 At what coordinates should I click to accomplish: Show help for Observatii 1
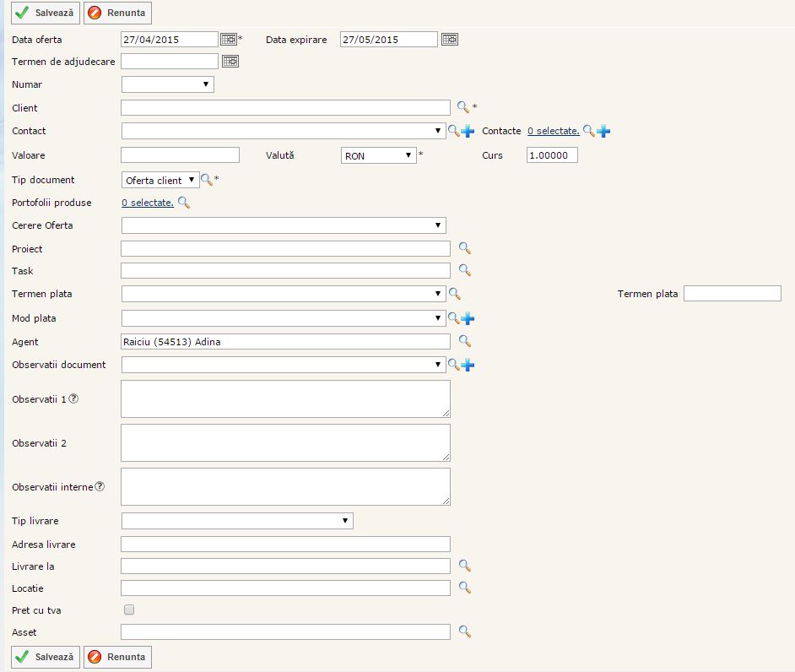point(73,398)
